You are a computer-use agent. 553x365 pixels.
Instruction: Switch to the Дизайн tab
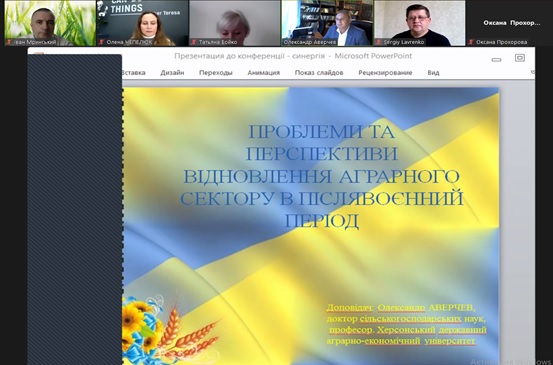pyautogui.click(x=172, y=73)
